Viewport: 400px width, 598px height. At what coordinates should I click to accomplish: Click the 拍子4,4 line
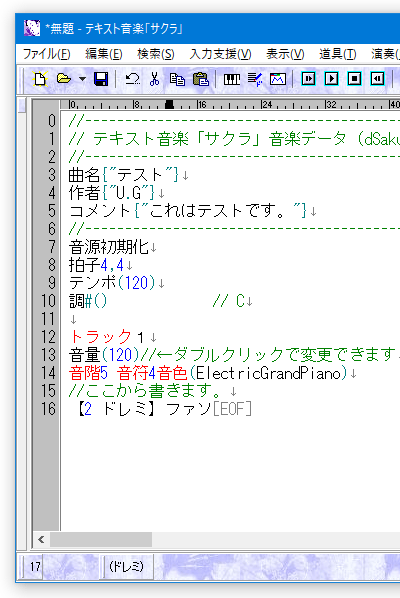click(x=101, y=265)
